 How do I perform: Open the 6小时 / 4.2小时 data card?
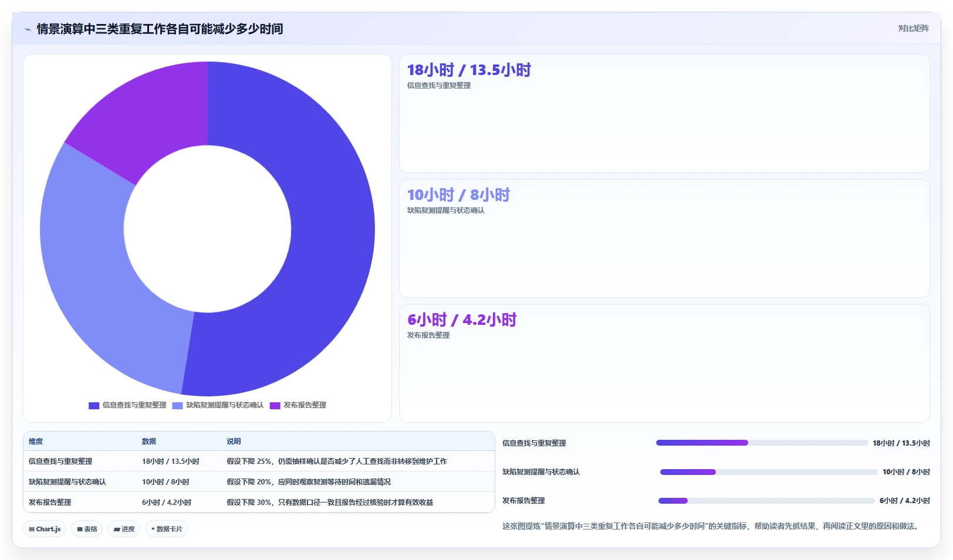click(664, 363)
